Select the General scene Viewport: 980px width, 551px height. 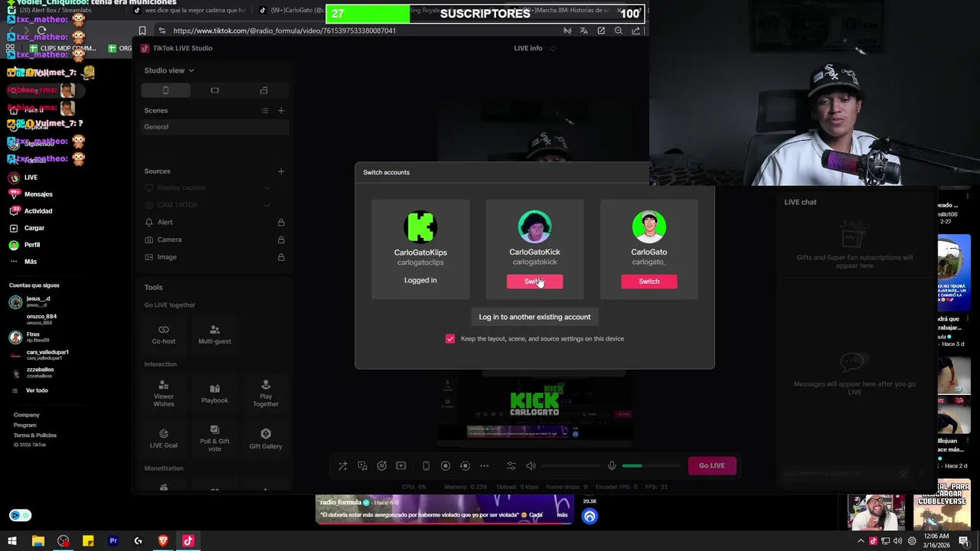point(214,127)
